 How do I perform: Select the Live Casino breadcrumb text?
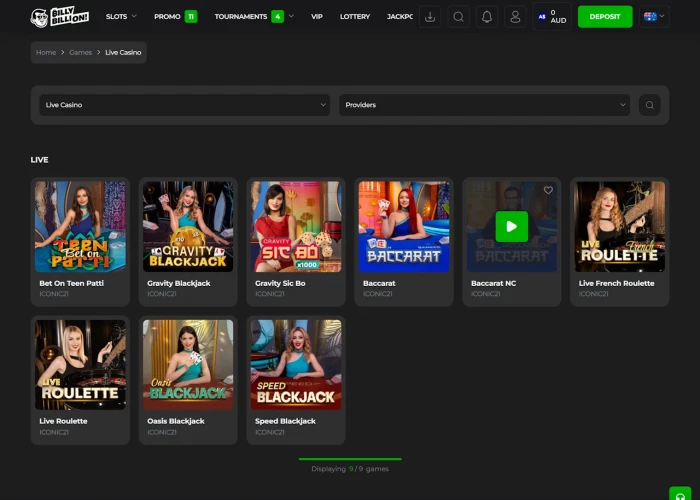click(123, 52)
